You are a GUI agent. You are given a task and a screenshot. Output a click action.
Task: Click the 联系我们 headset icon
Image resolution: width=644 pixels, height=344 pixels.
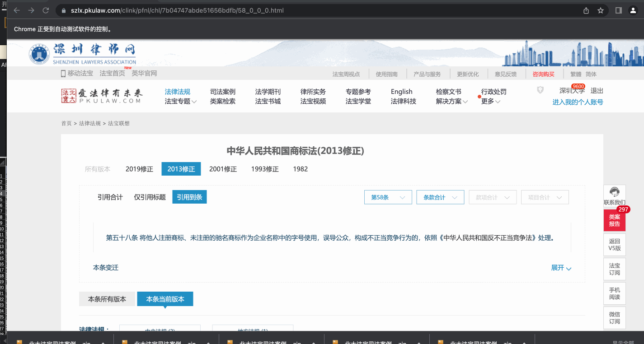pos(614,192)
